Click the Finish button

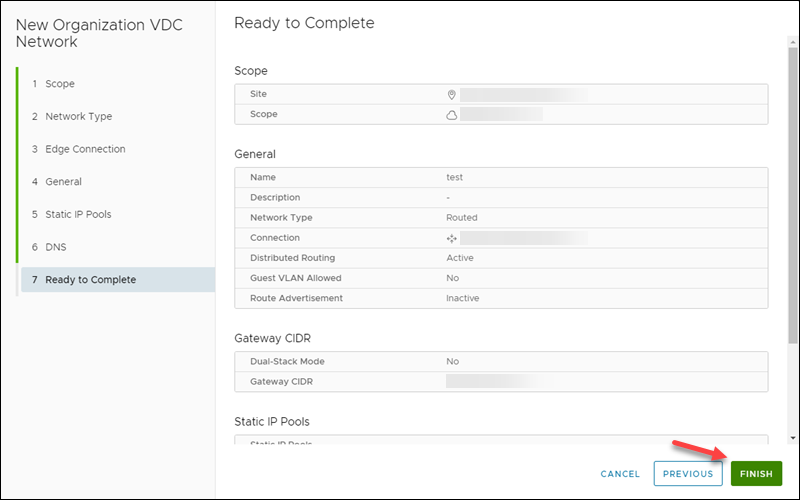(x=756, y=473)
